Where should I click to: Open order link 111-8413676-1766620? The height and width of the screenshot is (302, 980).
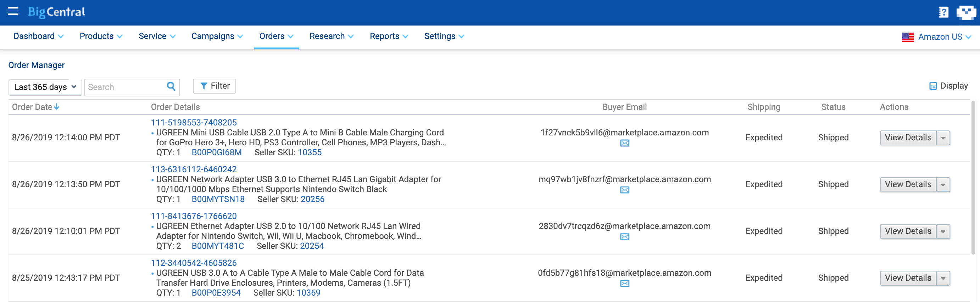(x=194, y=216)
